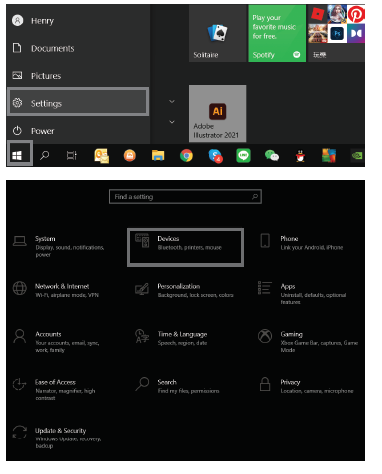The width and height of the screenshot is (382, 474).
Task: Open LINE from the taskbar
Action: tap(243, 155)
